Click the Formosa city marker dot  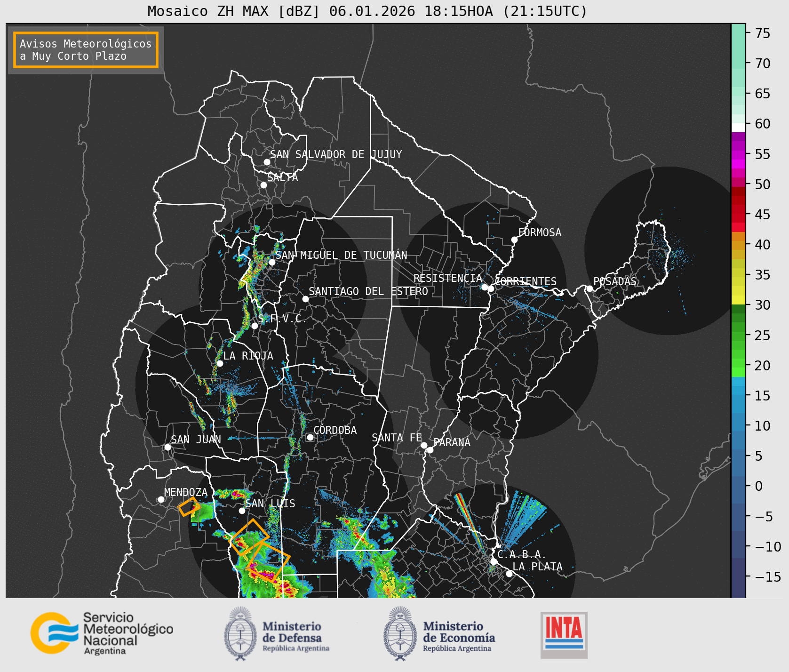514,240
